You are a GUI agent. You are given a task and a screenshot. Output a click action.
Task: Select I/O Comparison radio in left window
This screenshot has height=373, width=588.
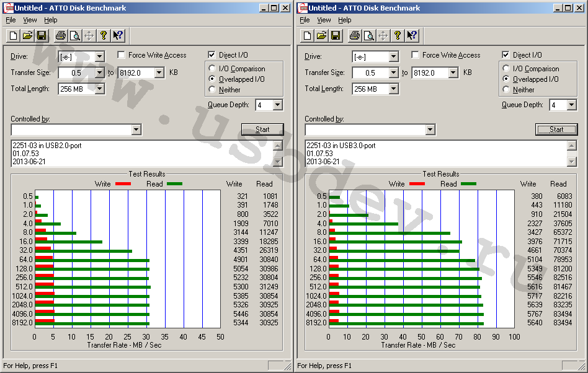point(212,69)
